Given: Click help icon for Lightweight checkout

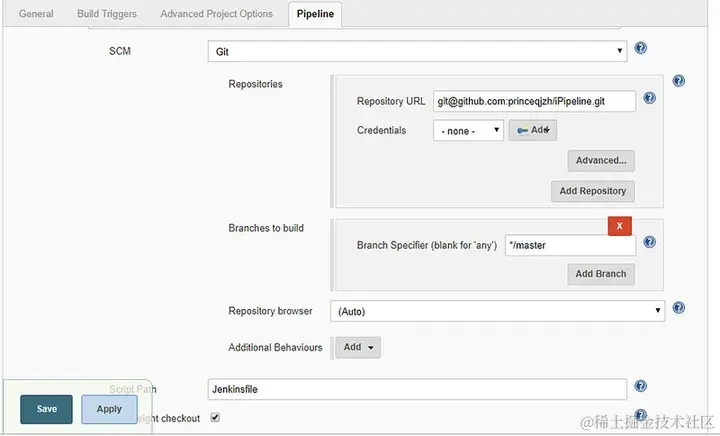Looking at the screenshot, I should [641, 414].
